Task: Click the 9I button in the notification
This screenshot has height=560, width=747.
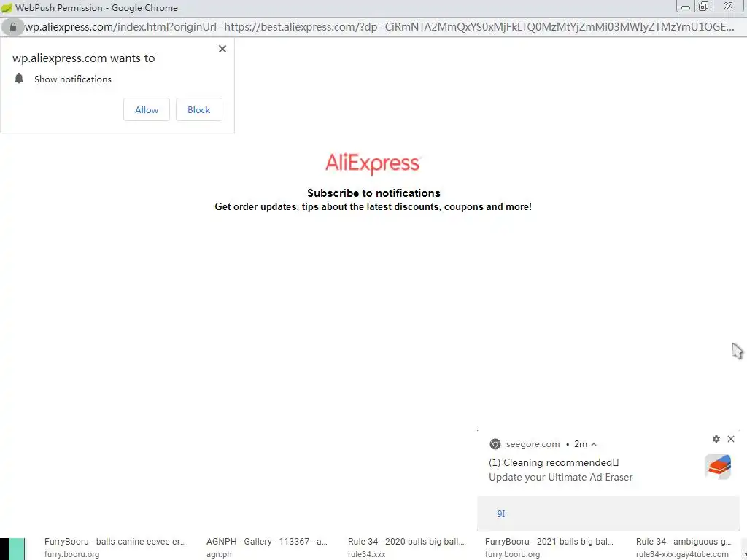Action: click(500, 513)
